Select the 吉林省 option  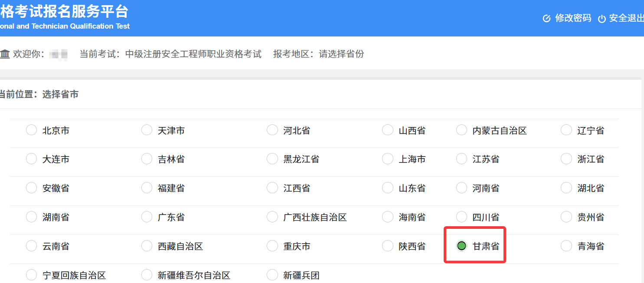(x=147, y=159)
